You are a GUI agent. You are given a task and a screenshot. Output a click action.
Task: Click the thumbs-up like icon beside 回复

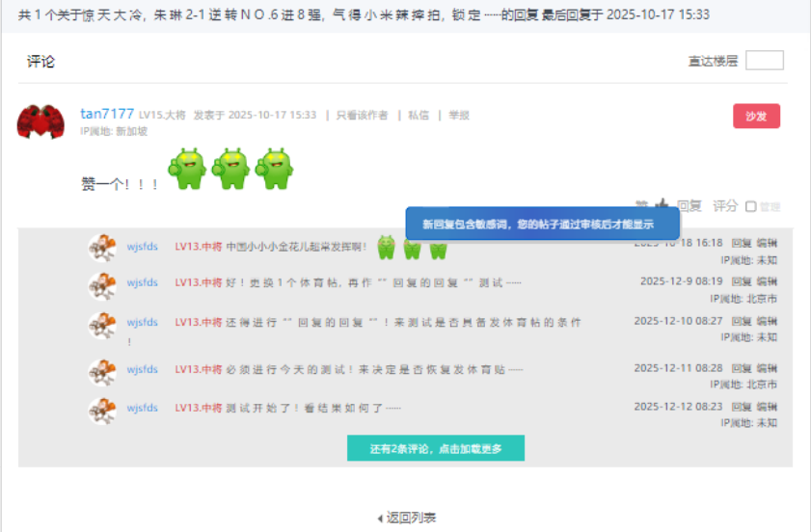661,205
